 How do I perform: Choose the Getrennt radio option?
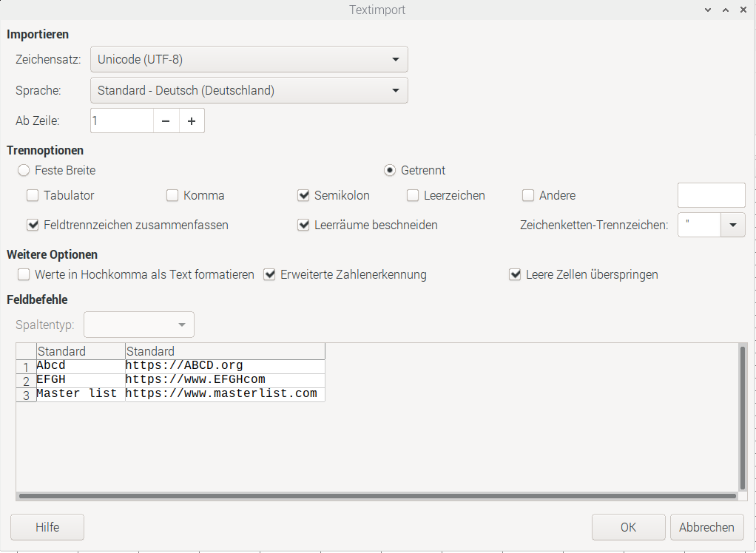(390, 170)
